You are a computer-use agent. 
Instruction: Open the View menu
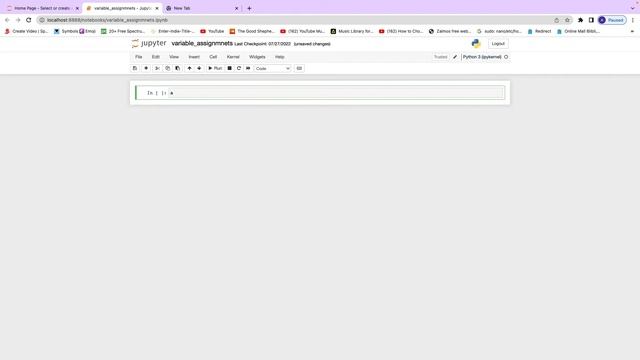(174, 57)
